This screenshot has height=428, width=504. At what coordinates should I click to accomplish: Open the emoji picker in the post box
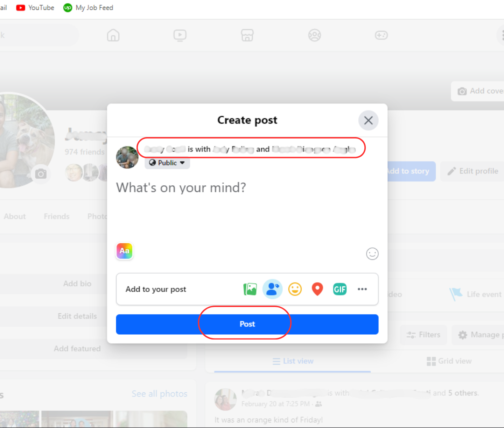click(x=372, y=254)
